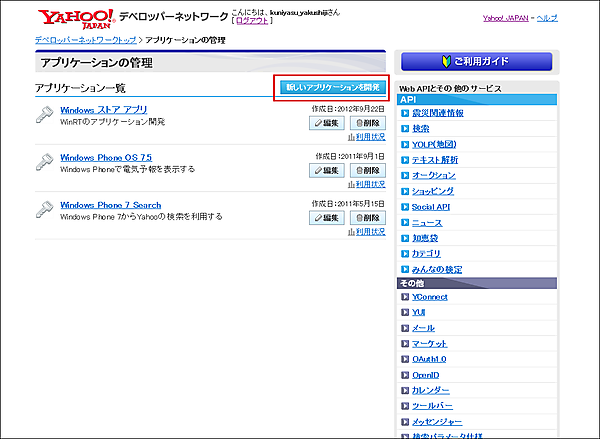600x439 pixels.
Task: Open the 知恵袋 API link
Action: 425,238
